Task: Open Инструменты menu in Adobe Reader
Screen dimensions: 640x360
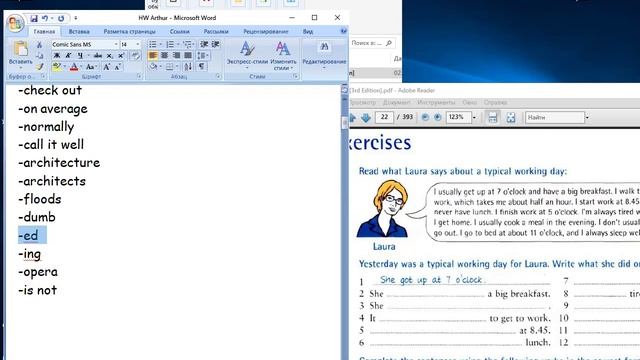Action: tap(436, 102)
